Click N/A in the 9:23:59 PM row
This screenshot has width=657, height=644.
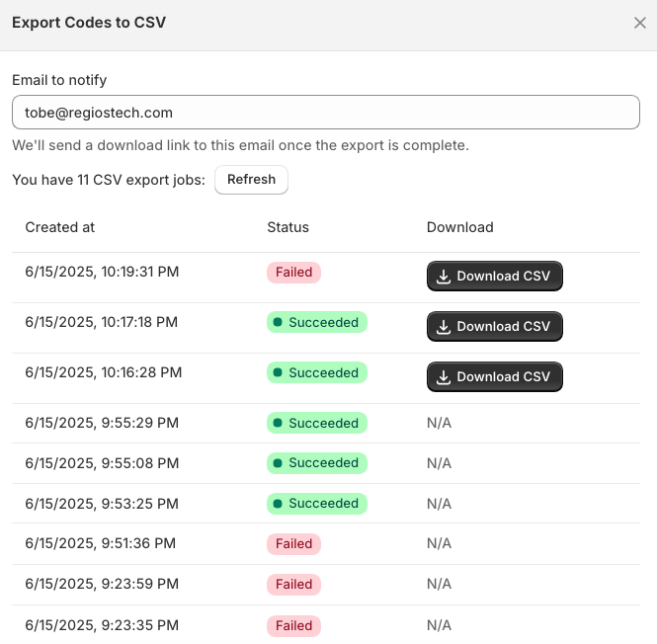439,583
